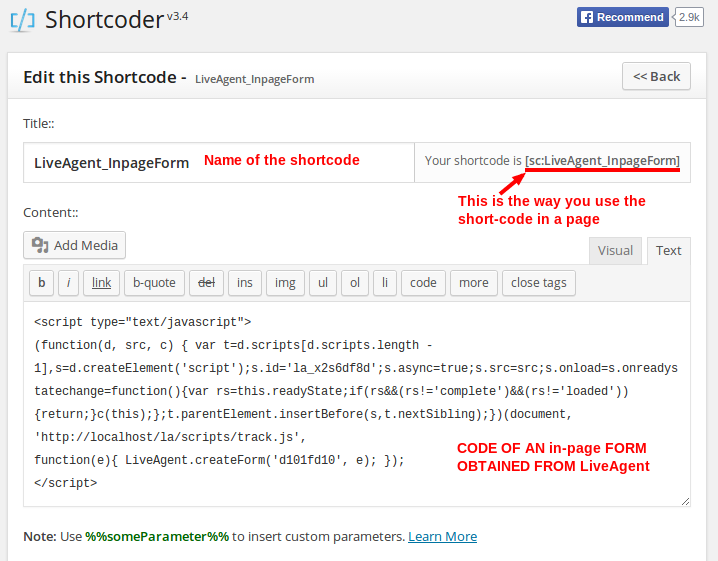
Task: Click the Title:: label
Action: 39,124
